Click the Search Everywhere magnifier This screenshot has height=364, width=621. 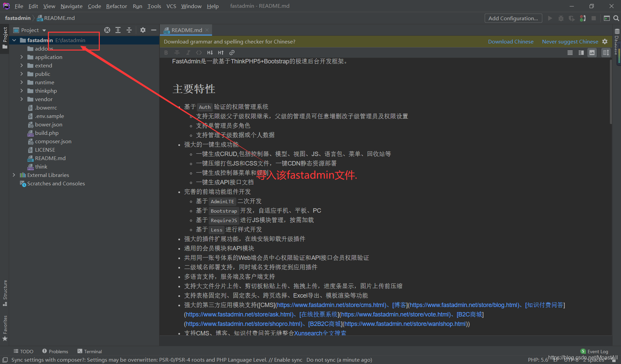point(616,18)
